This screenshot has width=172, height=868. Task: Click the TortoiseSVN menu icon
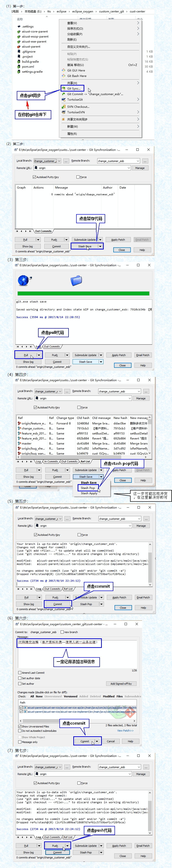(x=63, y=112)
